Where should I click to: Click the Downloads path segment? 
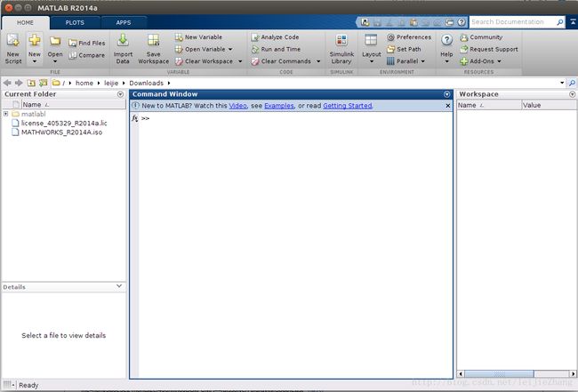tap(146, 83)
